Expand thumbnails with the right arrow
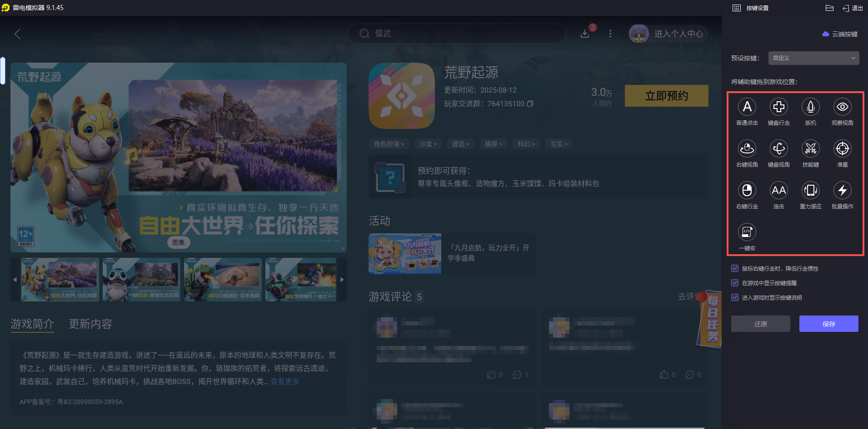The image size is (868, 429). point(342,279)
